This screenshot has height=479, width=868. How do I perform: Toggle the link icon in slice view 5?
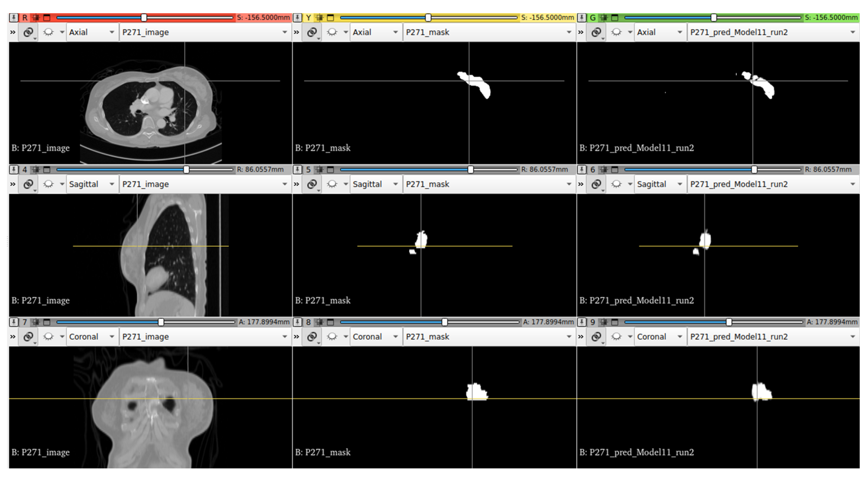pyautogui.click(x=312, y=184)
